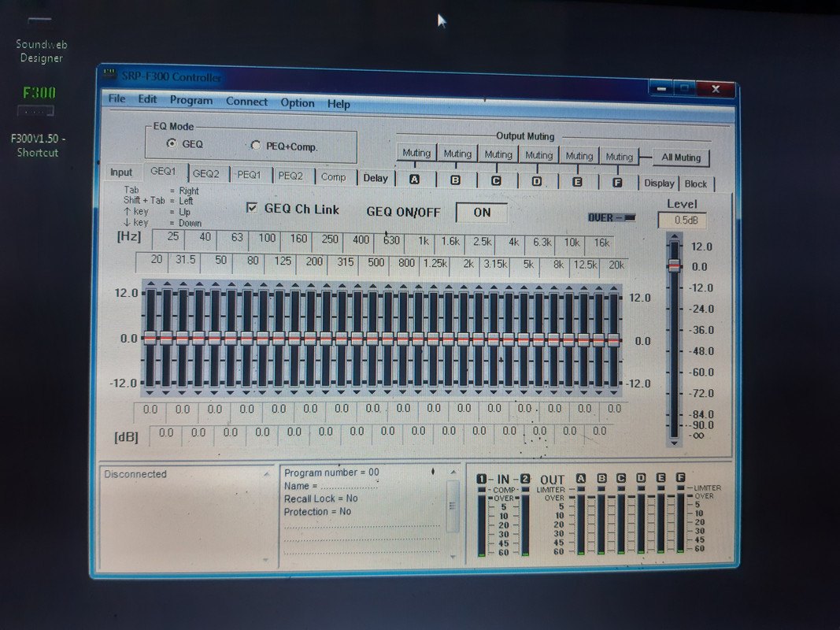Click the Program number = 00 line
This screenshot has height=630, width=840.
(x=331, y=472)
